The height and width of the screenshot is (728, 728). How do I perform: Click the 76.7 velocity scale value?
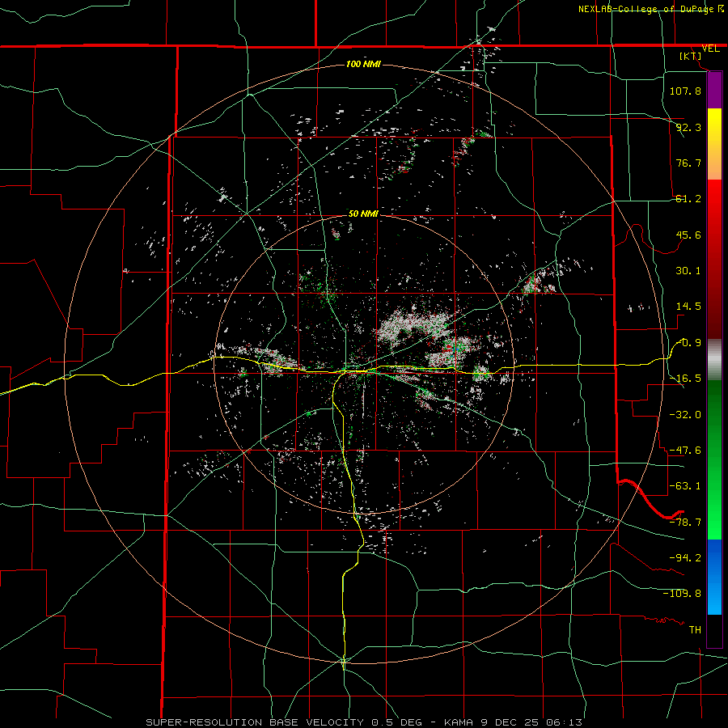[x=688, y=163]
